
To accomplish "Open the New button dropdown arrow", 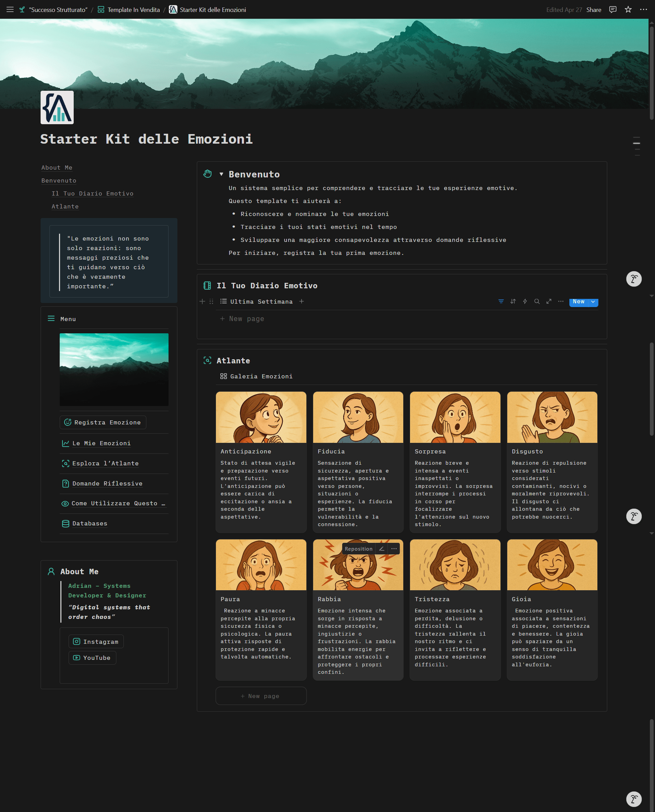I will click(593, 302).
